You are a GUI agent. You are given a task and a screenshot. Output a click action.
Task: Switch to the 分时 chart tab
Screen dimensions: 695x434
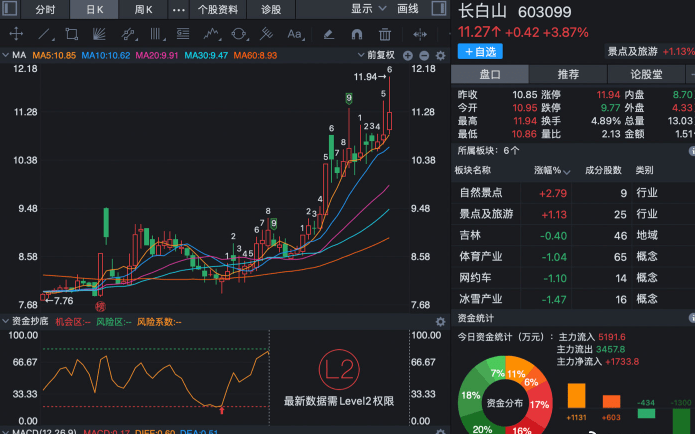(x=45, y=9)
